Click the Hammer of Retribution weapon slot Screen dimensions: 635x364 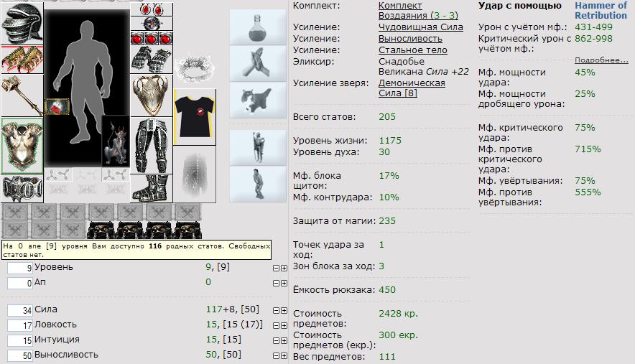(x=22, y=95)
